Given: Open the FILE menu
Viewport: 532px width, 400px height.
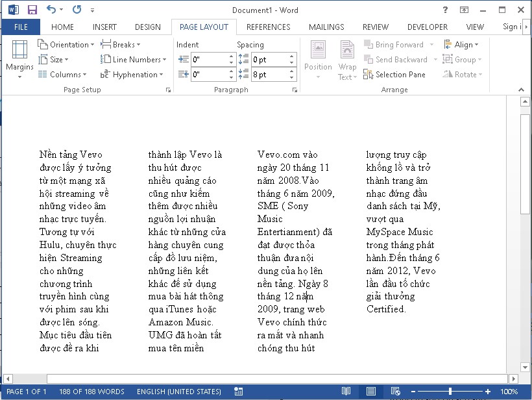Looking at the screenshot, I should coord(21,27).
